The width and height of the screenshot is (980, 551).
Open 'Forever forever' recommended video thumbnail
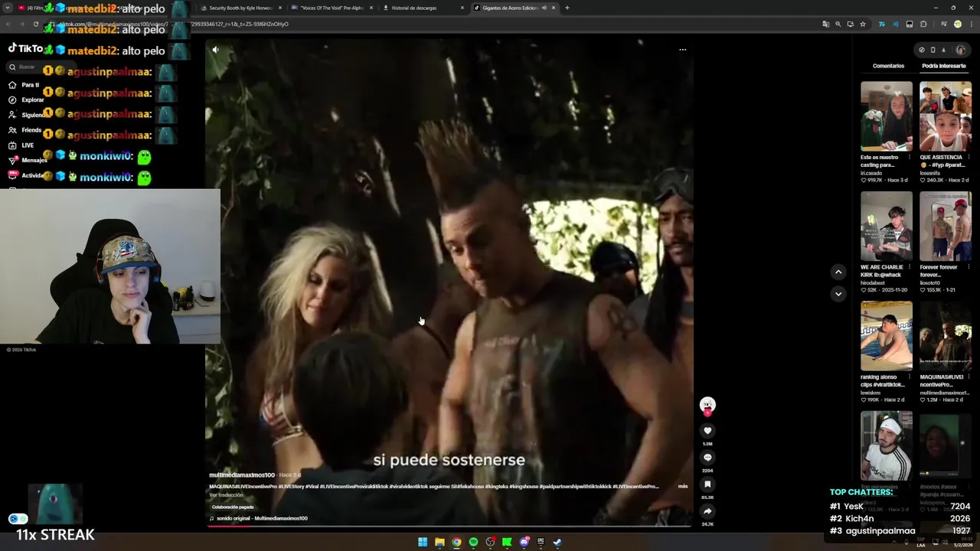[x=945, y=227]
